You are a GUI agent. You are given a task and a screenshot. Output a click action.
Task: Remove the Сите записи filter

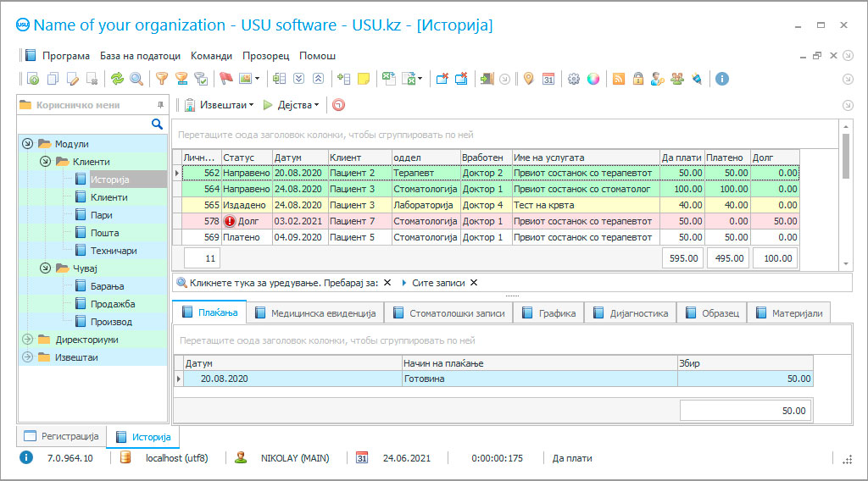pos(474,283)
